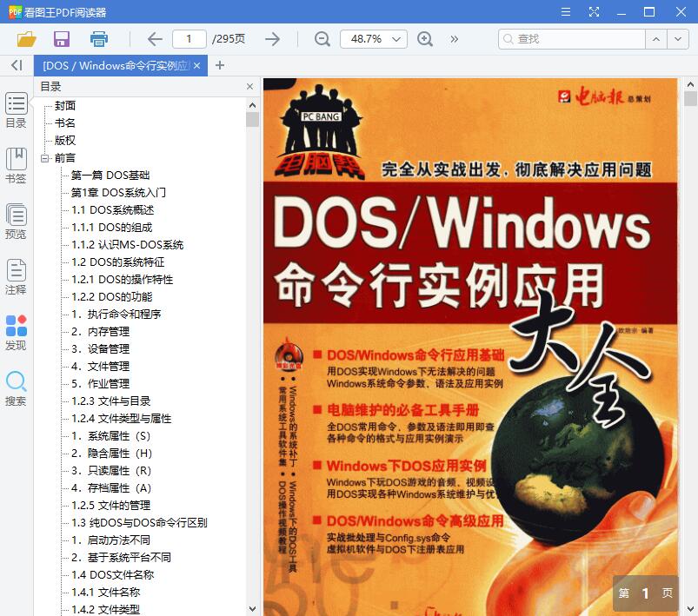Open outline entry 2. 隐含属性 (H)

click(x=112, y=454)
